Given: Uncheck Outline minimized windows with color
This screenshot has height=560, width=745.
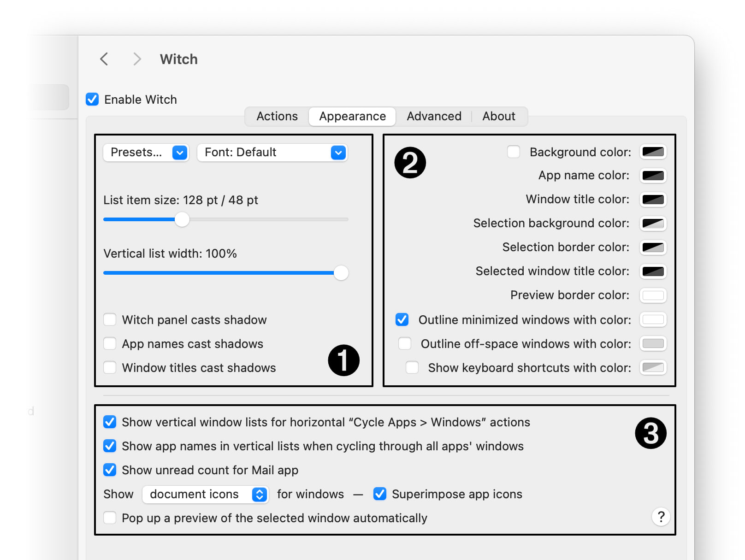Looking at the screenshot, I should tap(402, 319).
